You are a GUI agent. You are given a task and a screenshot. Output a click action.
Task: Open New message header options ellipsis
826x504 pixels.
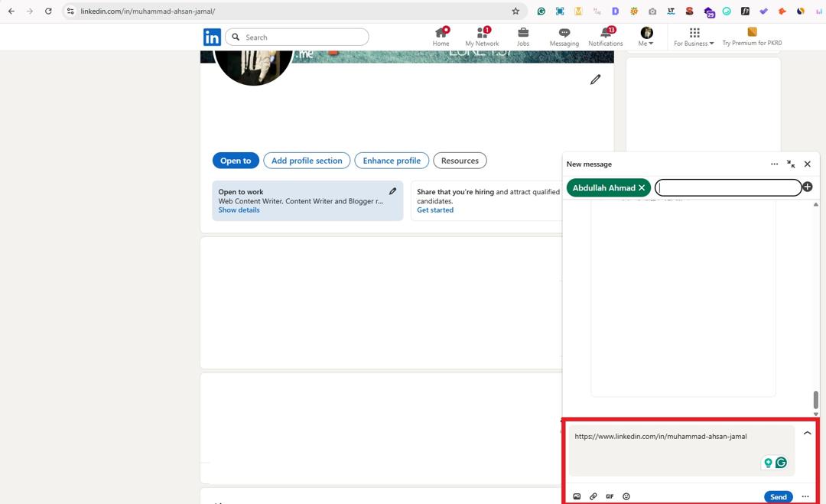(x=774, y=164)
